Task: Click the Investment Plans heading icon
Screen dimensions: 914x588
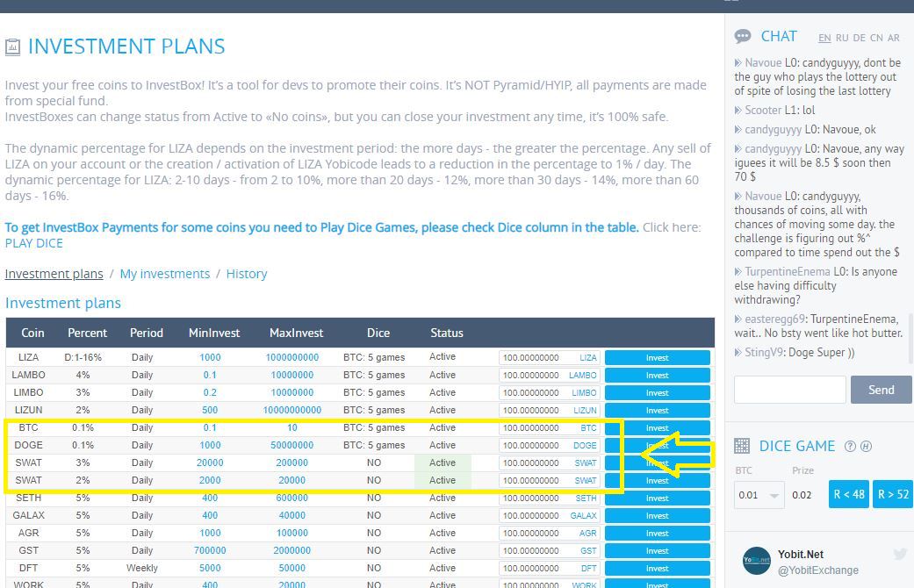Action: pyautogui.click(x=12, y=47)
